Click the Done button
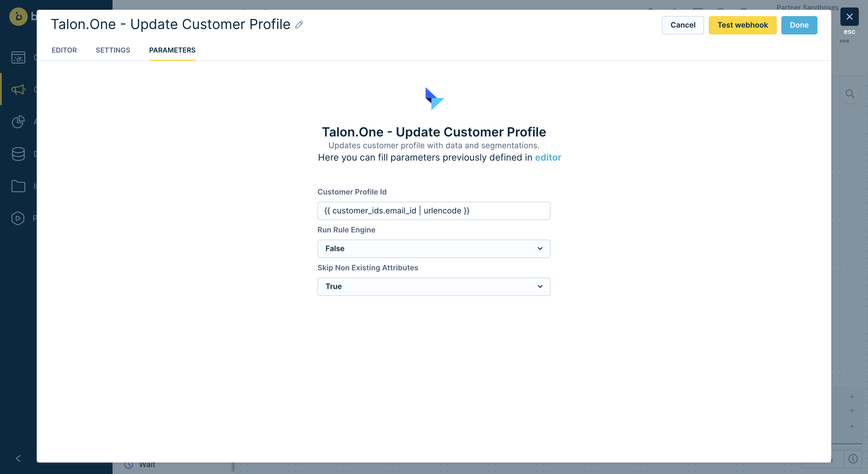Image resolution: width=868 pixels, height=474 pixels. click(799, 25)
